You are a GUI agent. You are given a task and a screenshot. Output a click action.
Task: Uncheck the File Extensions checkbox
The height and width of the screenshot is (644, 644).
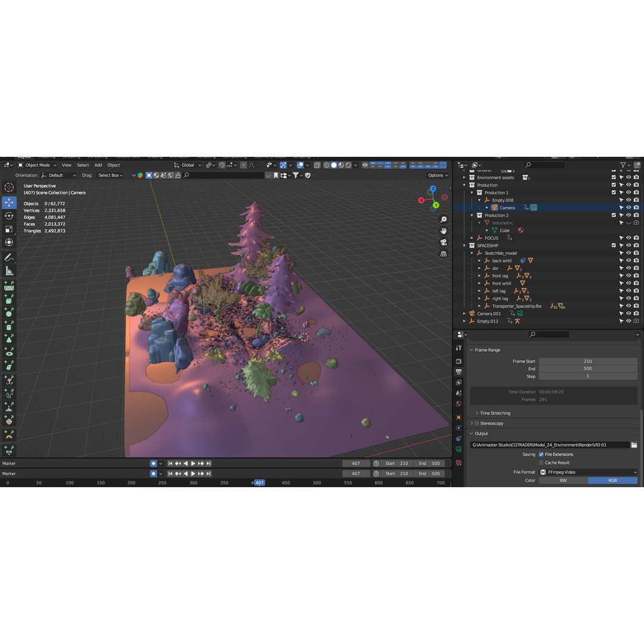point(541,454)
